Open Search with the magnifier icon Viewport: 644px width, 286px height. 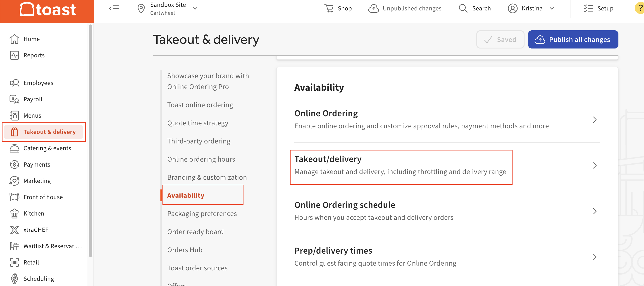coord(463,8)
